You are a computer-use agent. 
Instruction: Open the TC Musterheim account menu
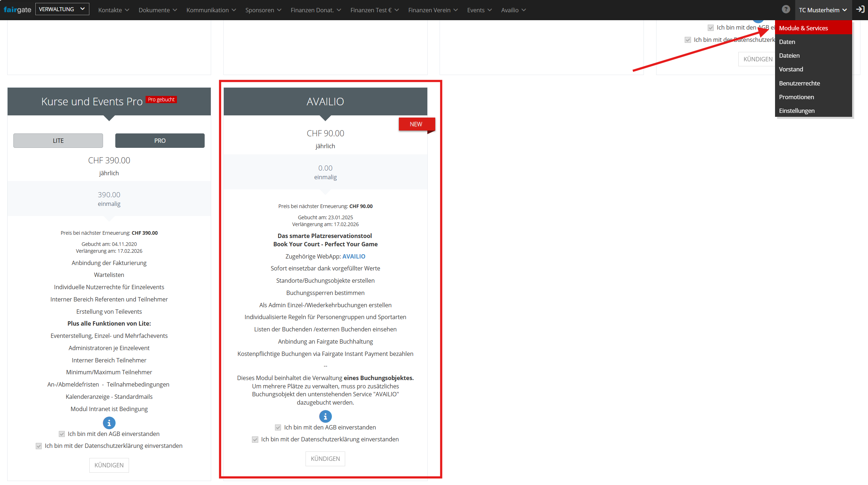pyautogui.click(x=823, y=10)
